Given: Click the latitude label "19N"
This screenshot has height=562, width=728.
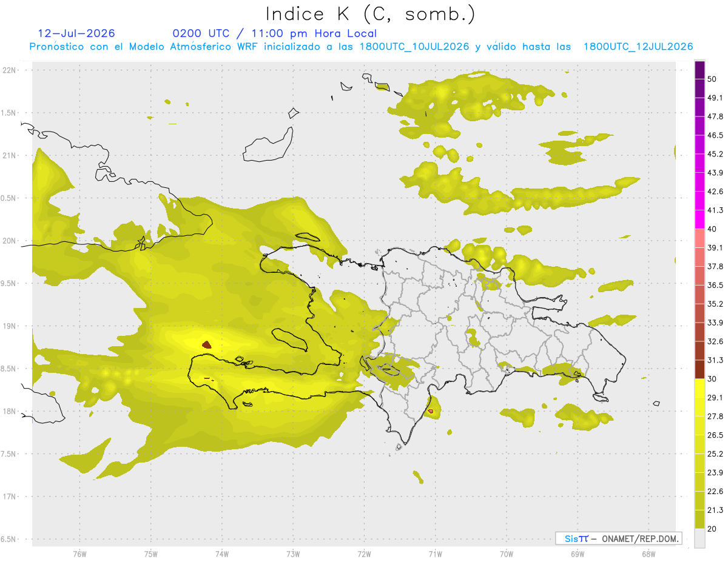Looking at the screenshot, I should coord(10,326).
